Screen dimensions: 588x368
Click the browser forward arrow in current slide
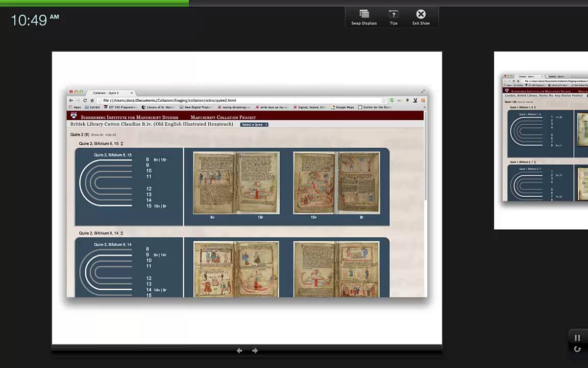pos(78,100)
